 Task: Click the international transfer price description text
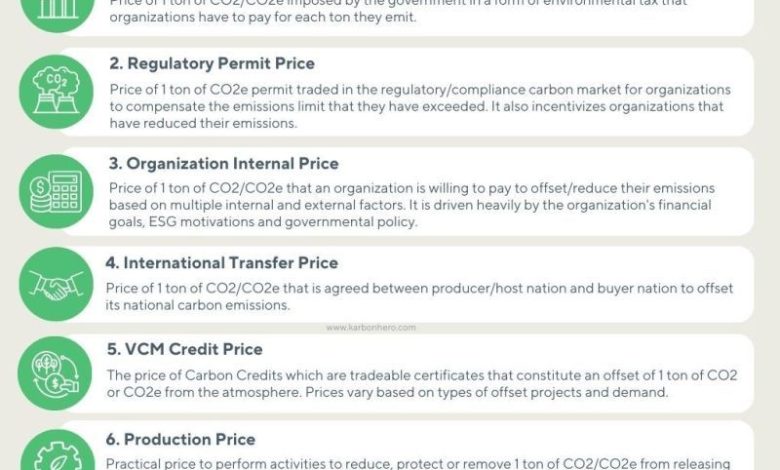click(420, 297)
